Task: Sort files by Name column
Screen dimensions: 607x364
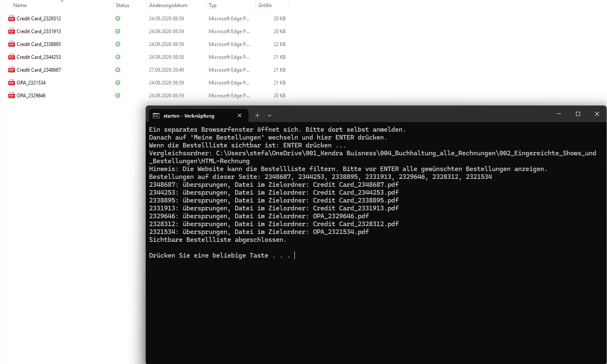Action: pyautogui.click(x=20, y=5)
